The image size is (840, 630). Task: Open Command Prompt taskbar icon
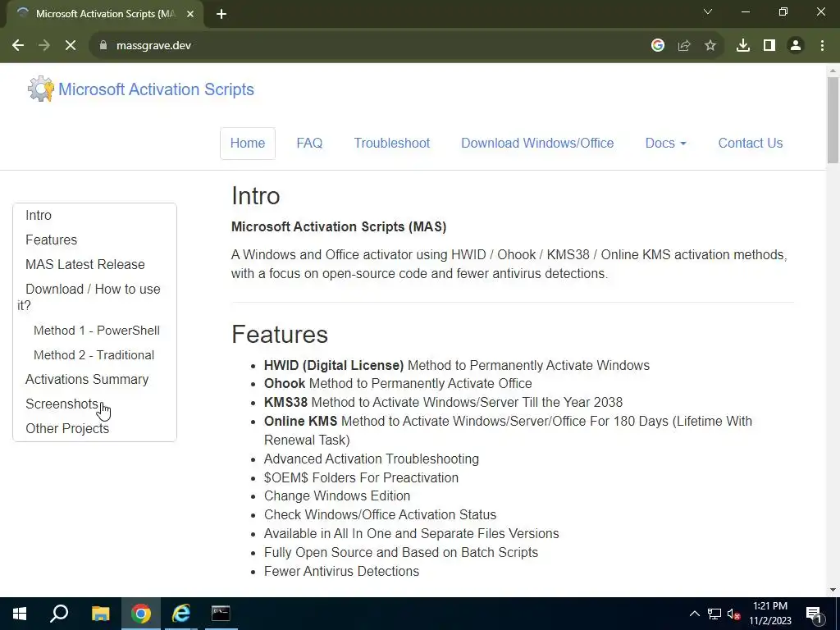coord(221,614)
